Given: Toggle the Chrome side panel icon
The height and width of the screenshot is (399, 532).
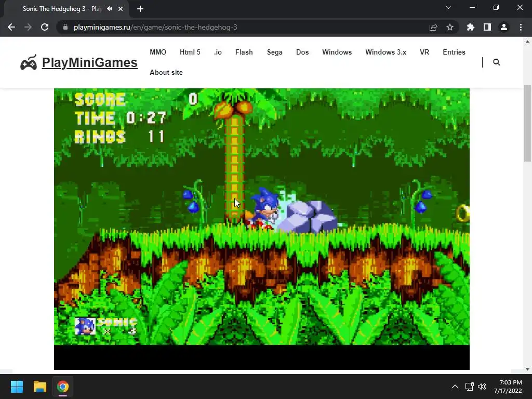Looking at the screenshot, I should 487,27.
